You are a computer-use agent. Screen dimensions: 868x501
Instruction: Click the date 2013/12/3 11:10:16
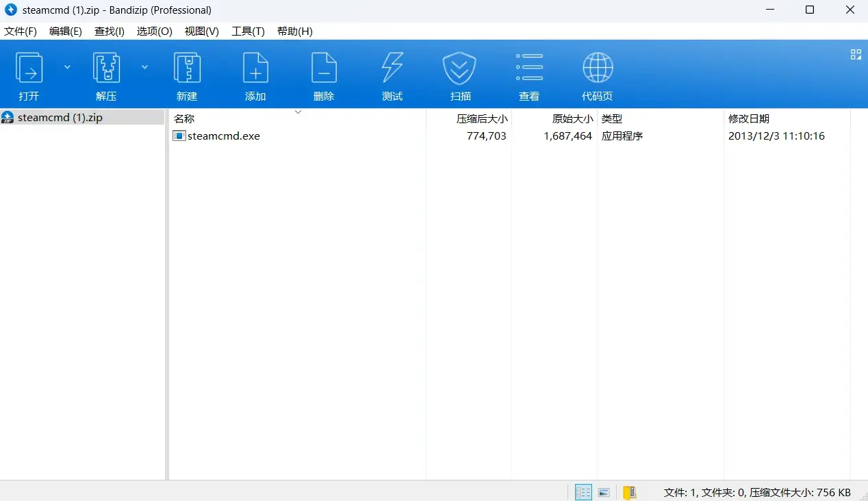[776, 136]
